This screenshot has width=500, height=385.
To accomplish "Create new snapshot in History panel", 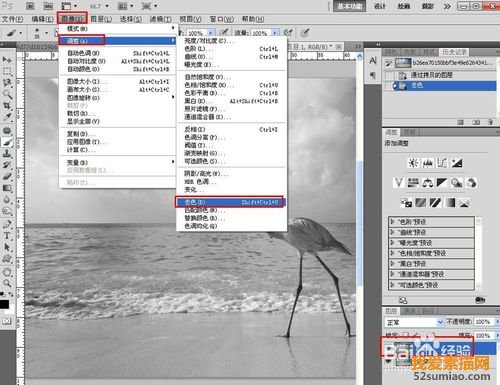I will pos(476,122).
